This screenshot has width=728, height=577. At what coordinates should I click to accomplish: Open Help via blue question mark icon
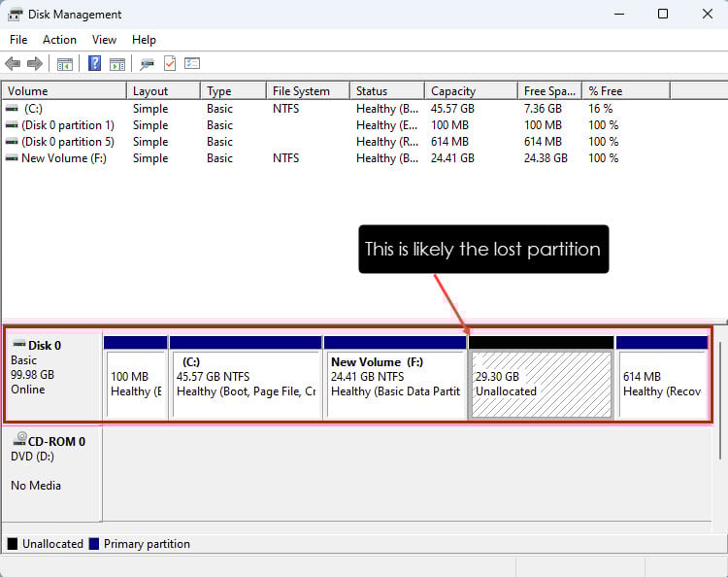point(95,64)
